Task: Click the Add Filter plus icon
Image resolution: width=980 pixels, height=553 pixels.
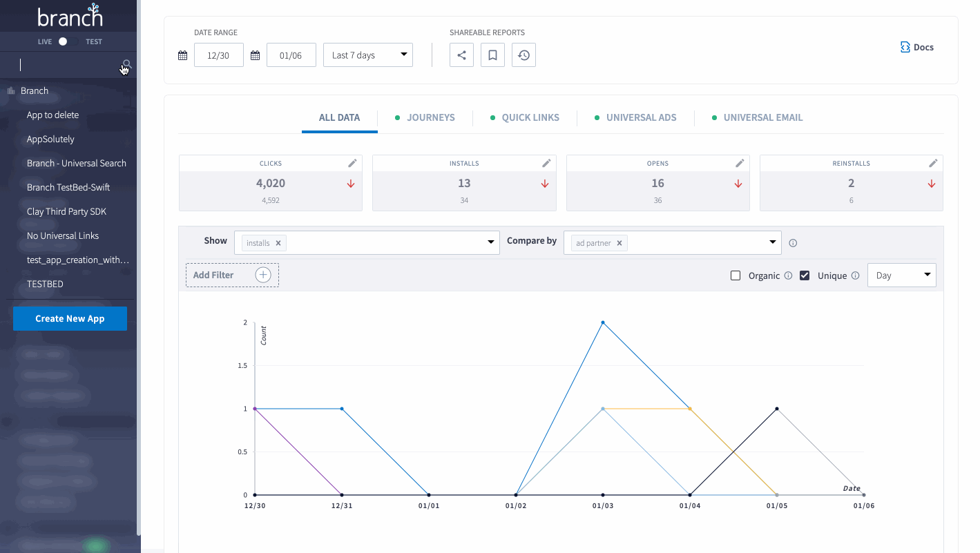Action: (262, 275)
